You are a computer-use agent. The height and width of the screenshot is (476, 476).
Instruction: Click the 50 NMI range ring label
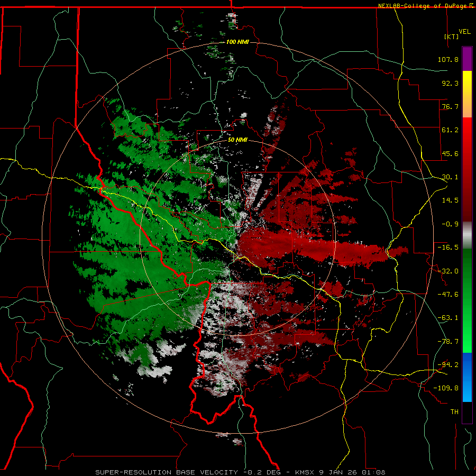click(237, 140)
